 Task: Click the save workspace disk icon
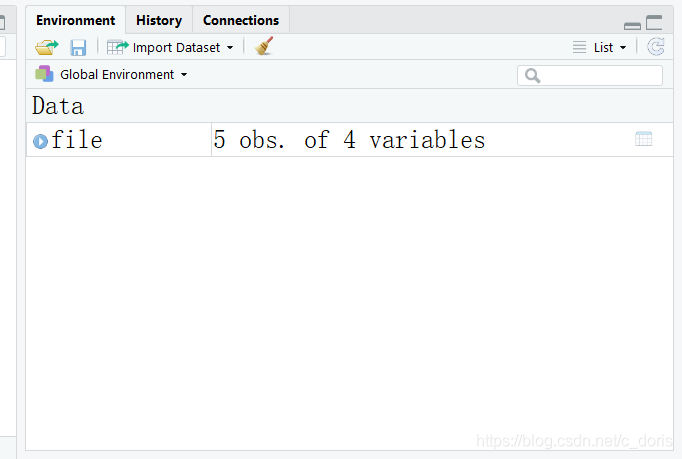(x=78, y=47)
